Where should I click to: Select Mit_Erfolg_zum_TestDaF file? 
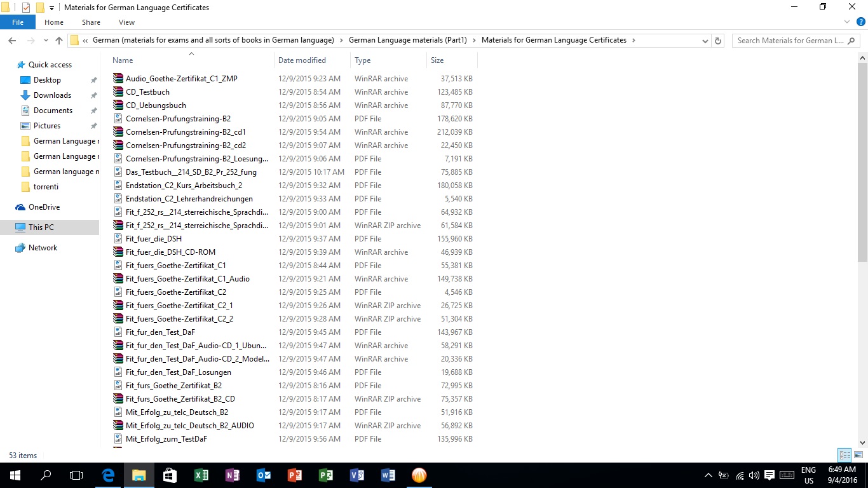click(166, 439)
